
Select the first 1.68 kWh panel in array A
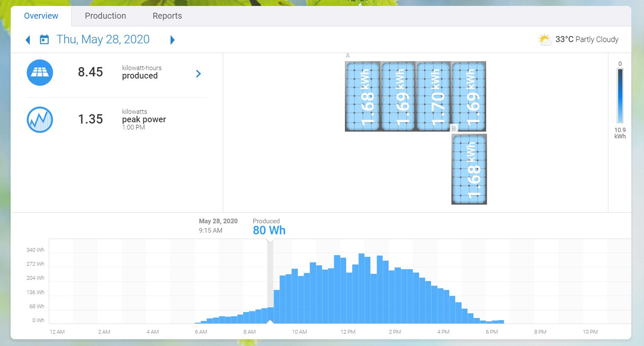click(362, 96)
